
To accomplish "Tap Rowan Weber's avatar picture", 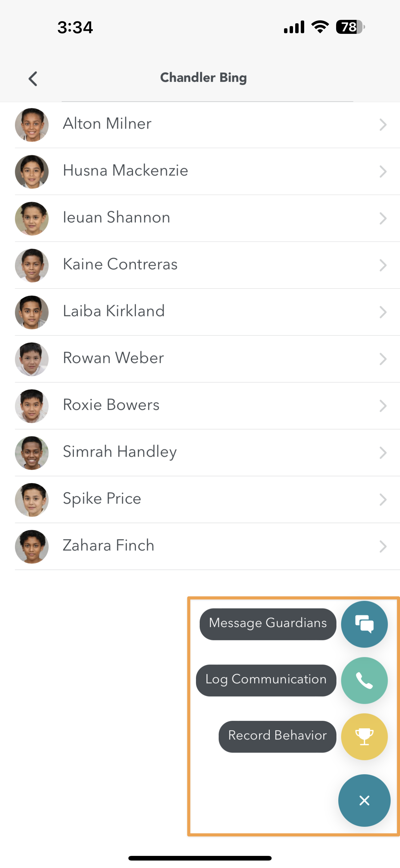I will [32, 359].
